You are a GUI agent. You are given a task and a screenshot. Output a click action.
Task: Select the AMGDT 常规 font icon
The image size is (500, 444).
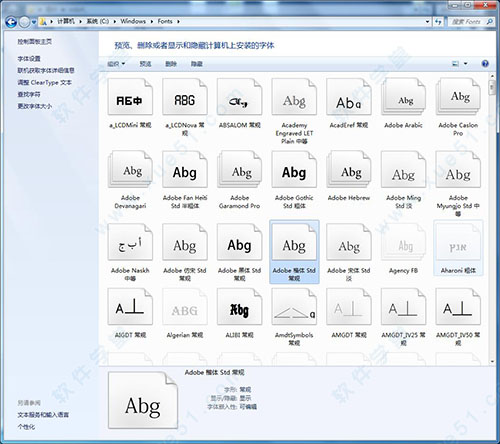click(349, 307)
